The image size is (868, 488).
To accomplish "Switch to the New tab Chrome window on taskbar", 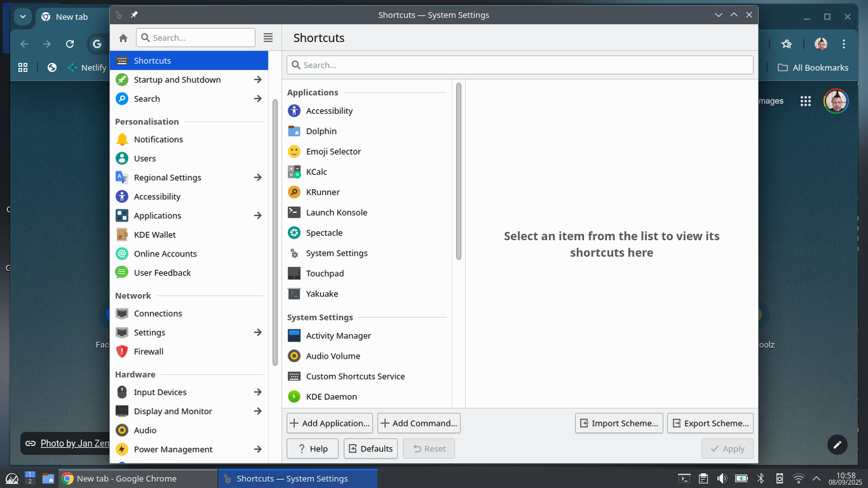I will coord(136,478).
